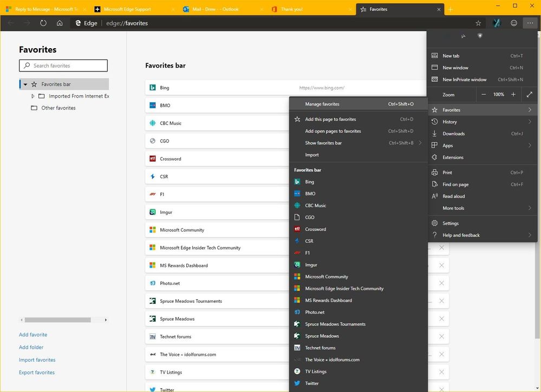This screenshot has height=392, width=541.
Task: Select New window menu entry
Action: click(481, 68)
